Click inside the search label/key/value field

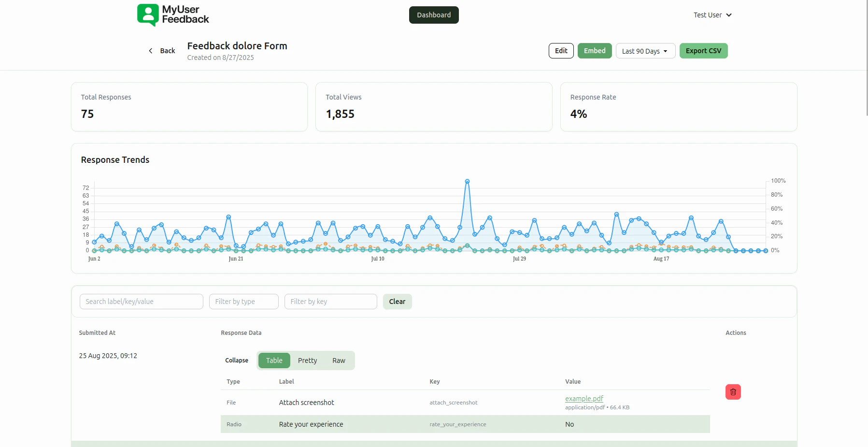pyautogui.click(x=141, y=301)
